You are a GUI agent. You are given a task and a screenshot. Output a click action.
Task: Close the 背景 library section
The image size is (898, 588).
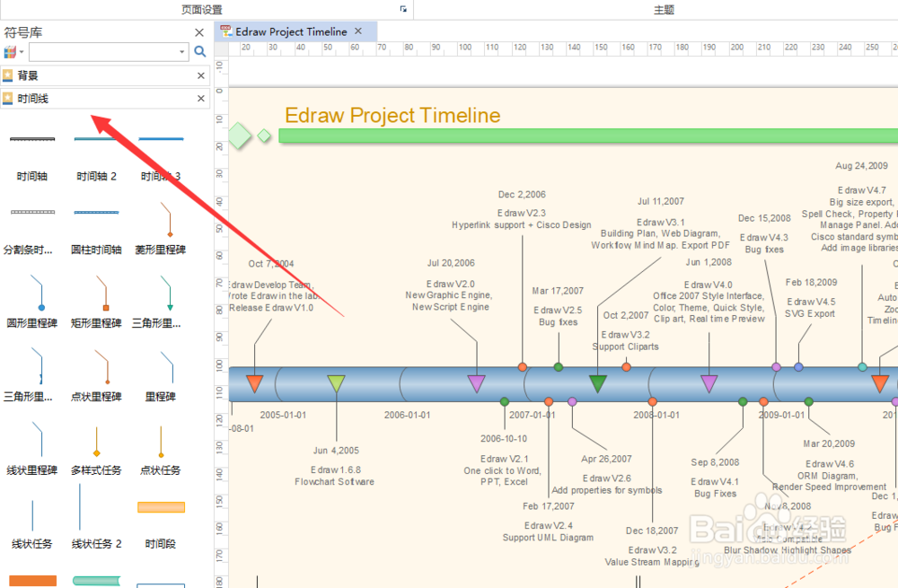pos(201,75)
